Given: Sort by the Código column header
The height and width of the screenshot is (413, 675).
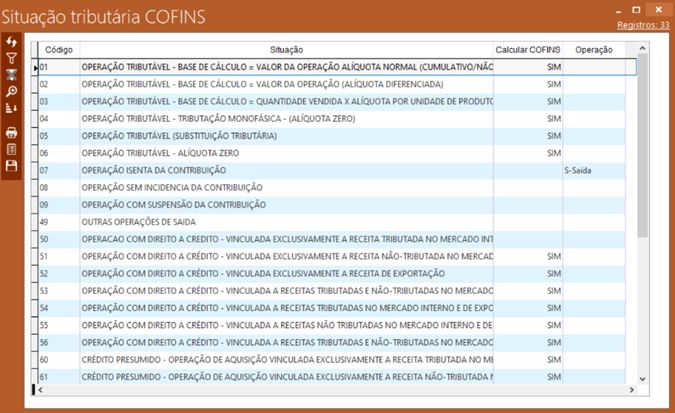Looking at the screenshot, I should tap(59, 49).
